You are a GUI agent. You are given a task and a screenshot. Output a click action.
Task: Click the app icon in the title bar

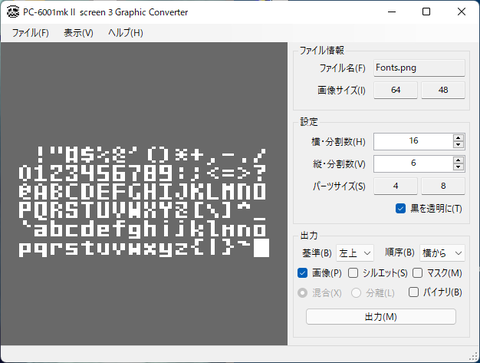click(x=13, y=12)
